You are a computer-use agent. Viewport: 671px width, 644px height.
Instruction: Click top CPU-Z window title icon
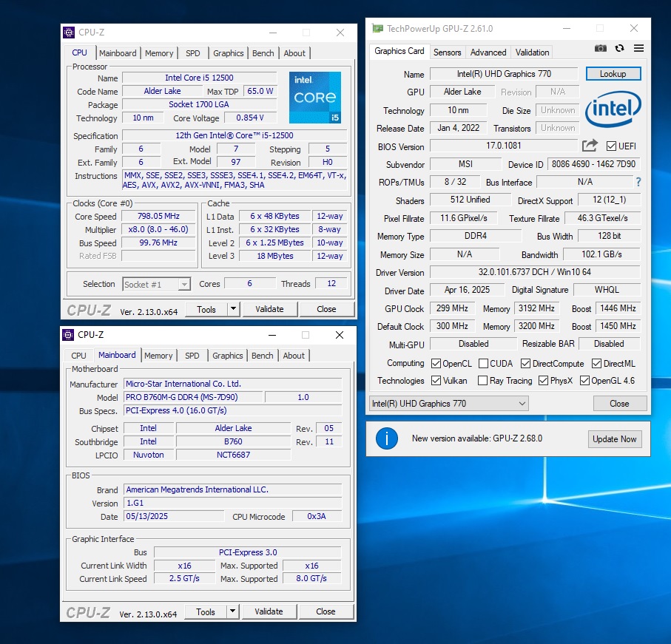coord(69,33)
